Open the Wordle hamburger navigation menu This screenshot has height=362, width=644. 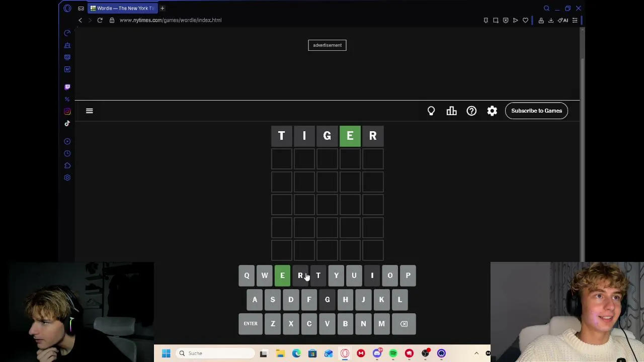click(x=90, y=111)
